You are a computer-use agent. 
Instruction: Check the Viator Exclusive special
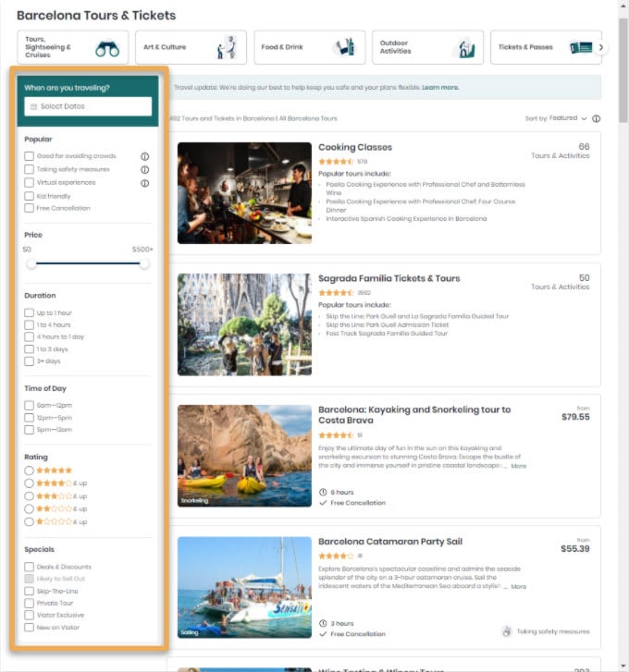point(30,615)
